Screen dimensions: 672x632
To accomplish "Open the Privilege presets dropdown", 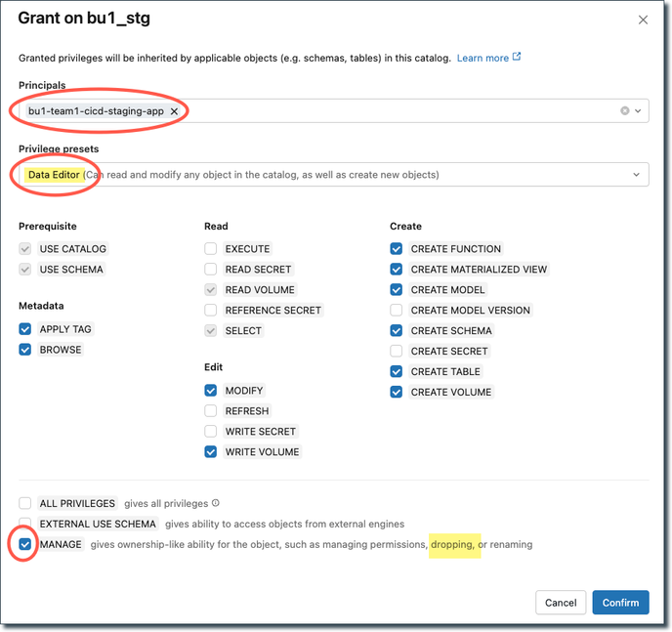I will [x=637, y=175].
